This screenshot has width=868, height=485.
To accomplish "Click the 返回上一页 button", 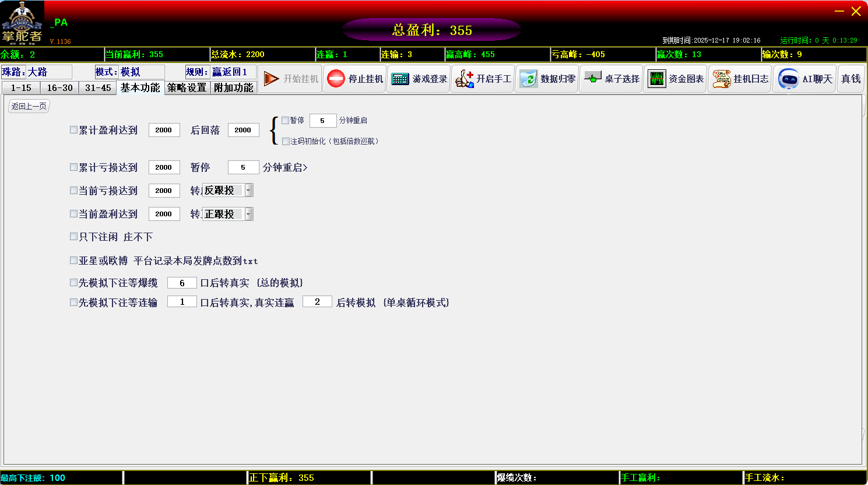I will [x=29, y=106].
